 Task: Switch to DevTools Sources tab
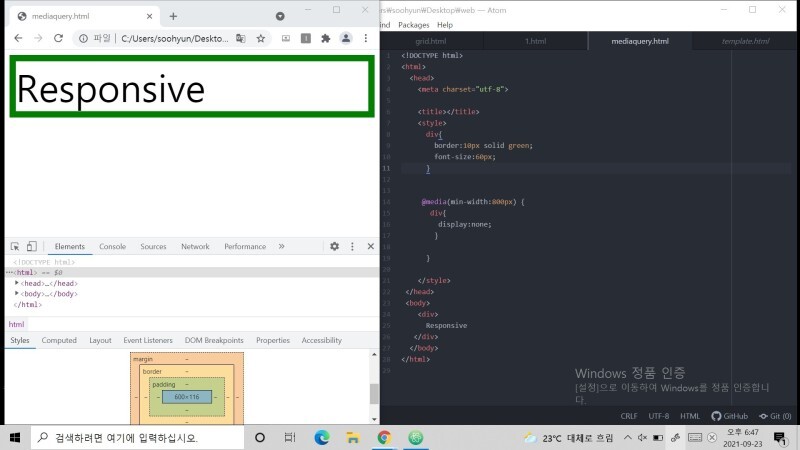[x=154, y=246]
